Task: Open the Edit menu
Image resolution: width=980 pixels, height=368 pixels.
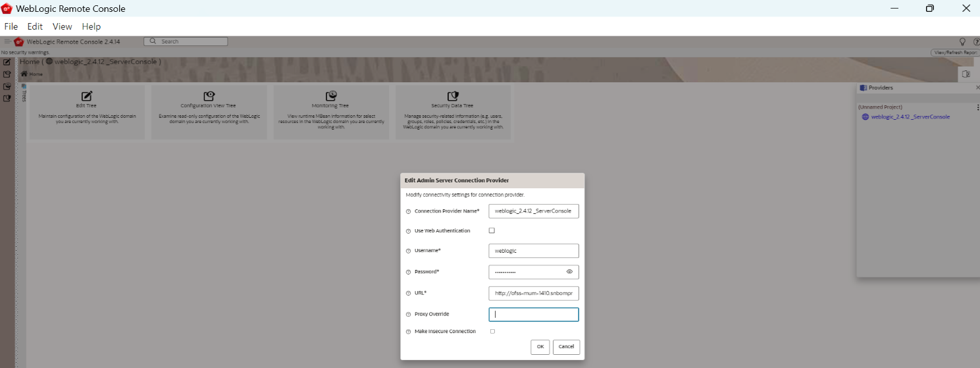Action: (35, 26)
